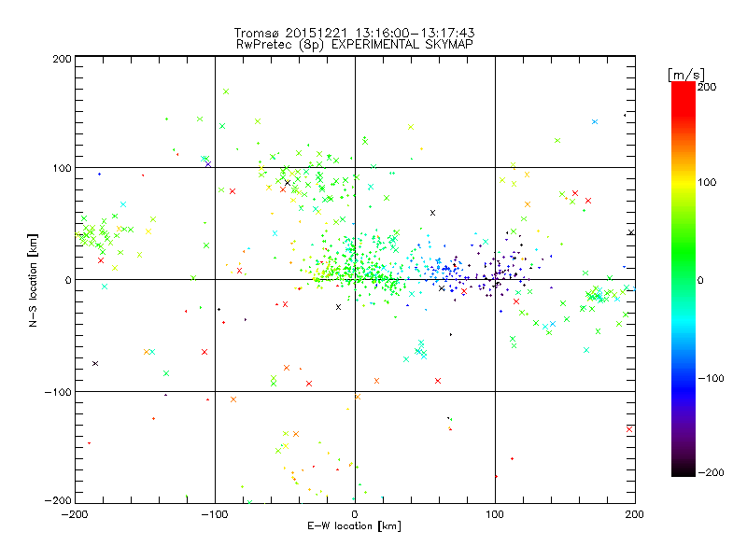
Task: Click the 'N-S location [km]' axis label
Action: click(x=33, y=281)
